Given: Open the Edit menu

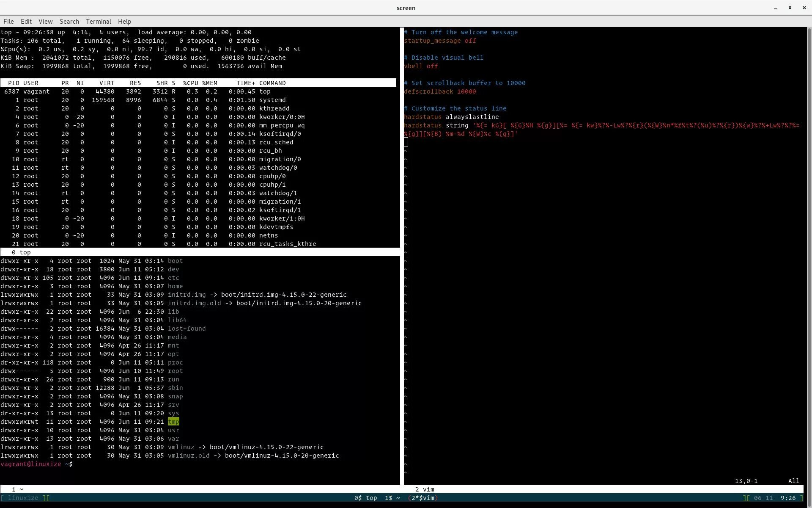Looking at the screenshot, I should (x=26, y=22).
